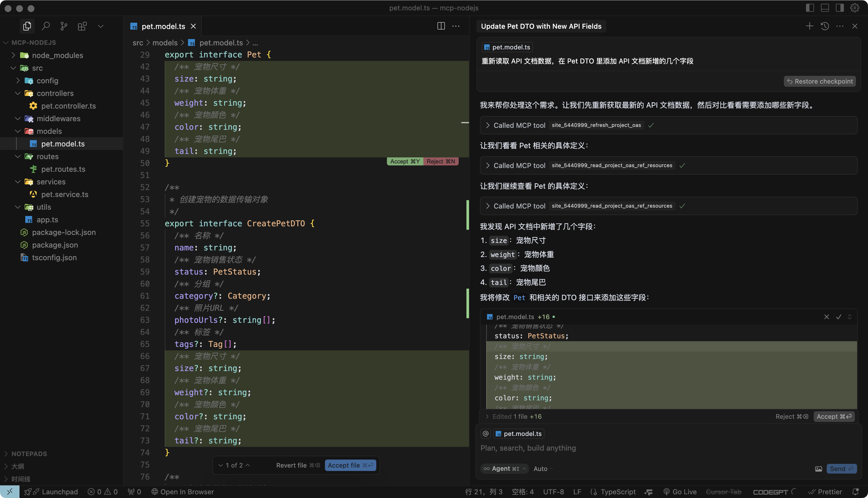Click the Plan, search, build anything input
This screenshot has width=868, height=498.
(528, 448)
